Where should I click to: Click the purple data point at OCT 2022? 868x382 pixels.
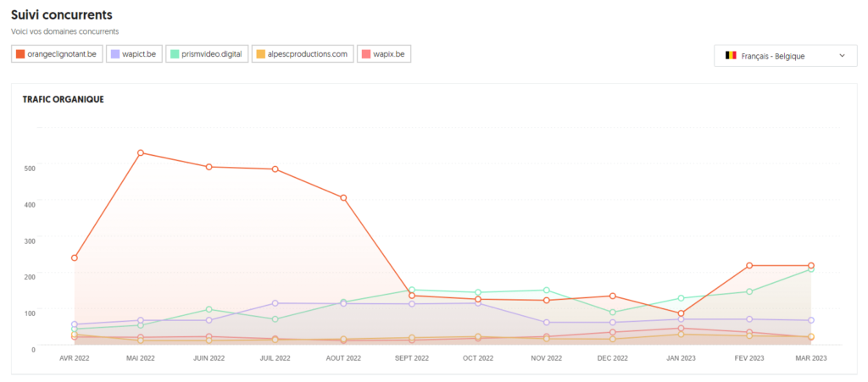coord(478,303)
